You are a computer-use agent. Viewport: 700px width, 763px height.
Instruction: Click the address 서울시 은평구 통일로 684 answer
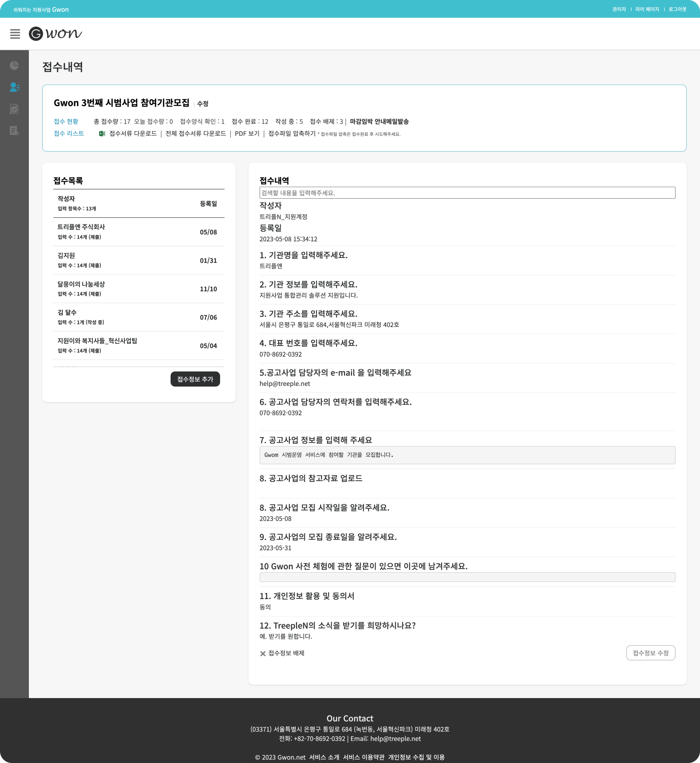pyautogui.click(x=329, y=325)
